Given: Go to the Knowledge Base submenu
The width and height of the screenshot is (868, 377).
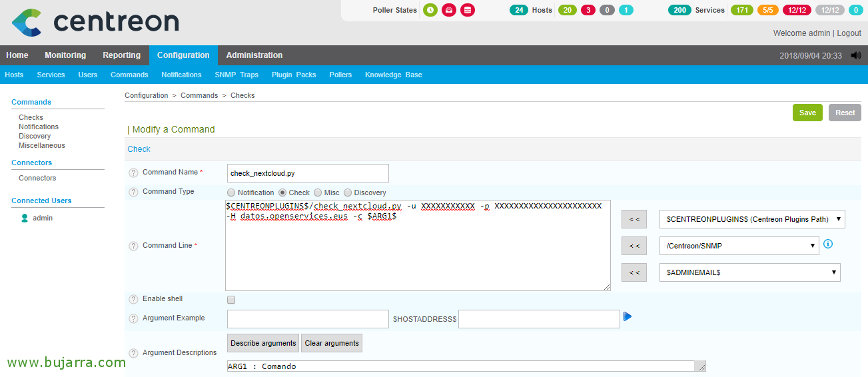Looking at the screenshot, I should pyautogui.click(x=394, y=75).
